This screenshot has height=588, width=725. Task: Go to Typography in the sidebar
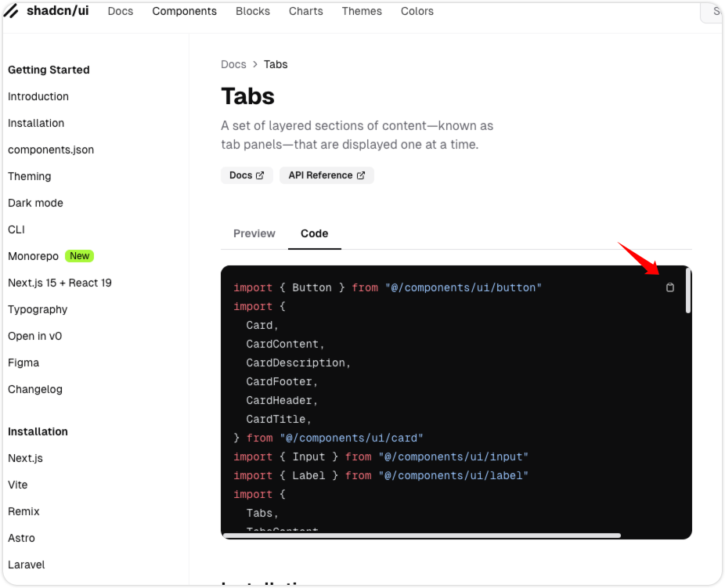pos(38,309)
